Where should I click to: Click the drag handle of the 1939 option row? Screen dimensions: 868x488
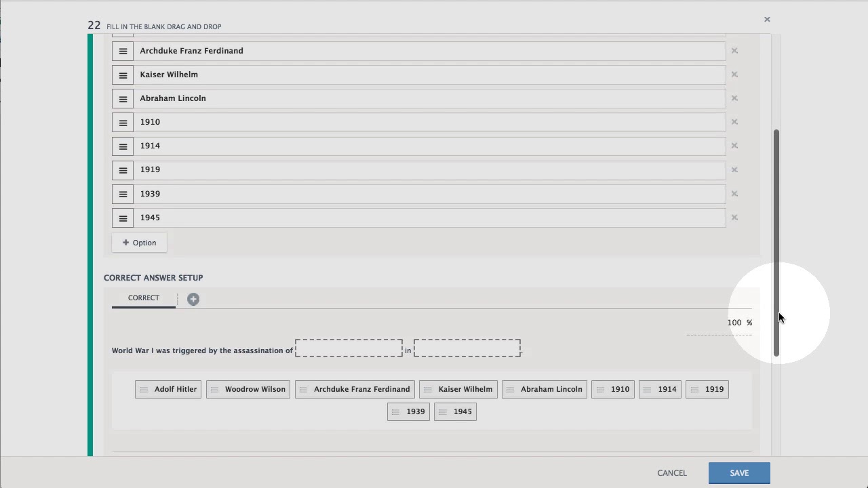123,194
